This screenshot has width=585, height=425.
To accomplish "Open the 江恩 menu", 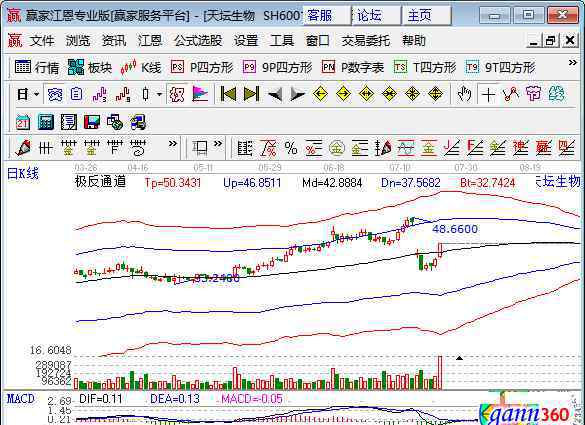I will (x=150, y=40).
